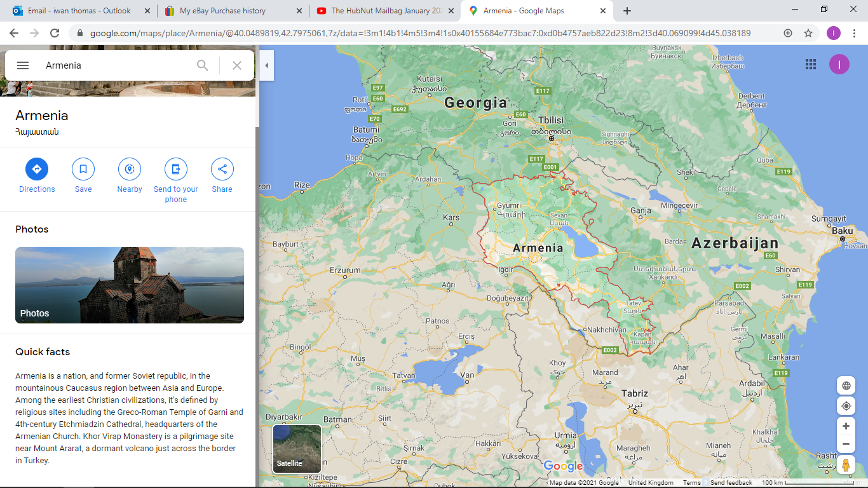This screenshot has height=488, width=868.
Task: Click the Erzurum city label
Action: (345, 270)
